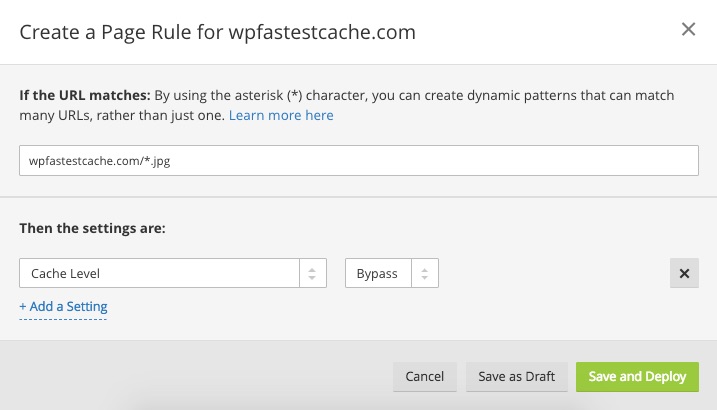Image resolution: width=717 pixels, height=410 pixels.
Task: Click Save as Draft button
Action: pyautogui.click(x=517, y=377)
